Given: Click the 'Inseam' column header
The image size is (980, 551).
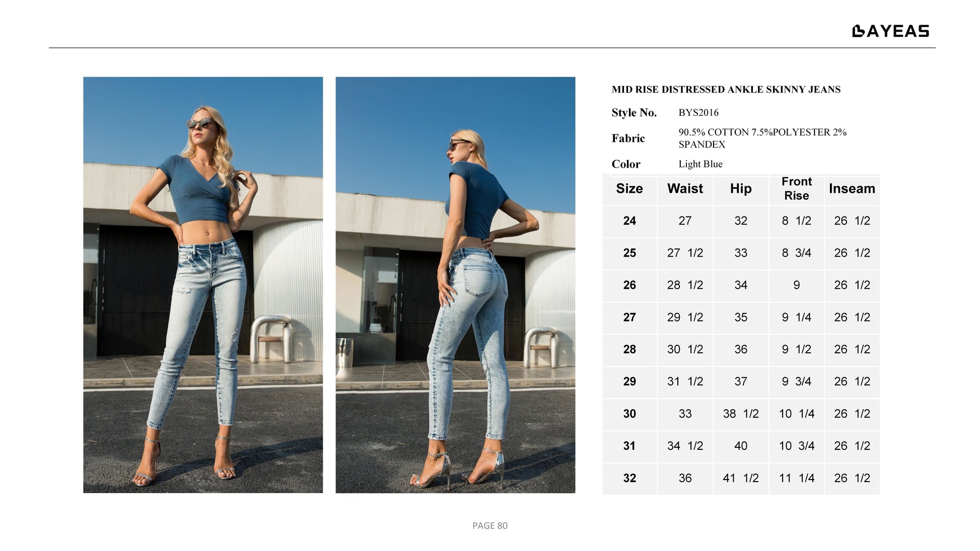Looking at the screenshot, I should [x=852, y=189].
